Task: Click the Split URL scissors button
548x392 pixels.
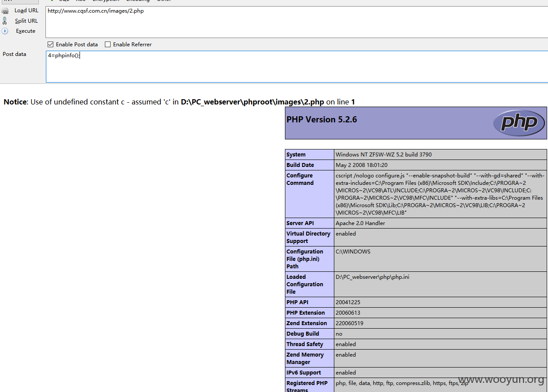Action: [x=21, y=21]
